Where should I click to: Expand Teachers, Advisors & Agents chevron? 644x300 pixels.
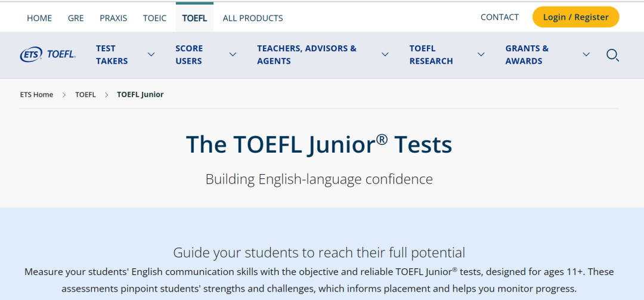coord(385,54)
